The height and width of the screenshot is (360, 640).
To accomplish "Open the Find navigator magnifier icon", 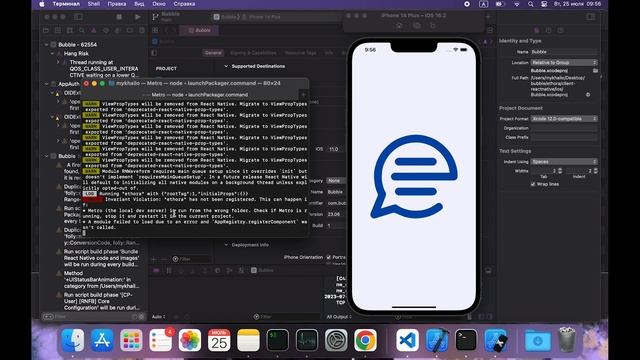I will tap(82, 31).
